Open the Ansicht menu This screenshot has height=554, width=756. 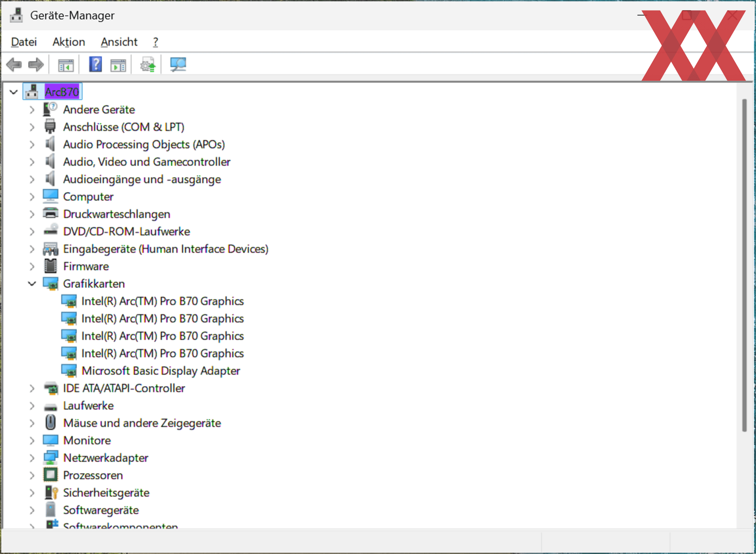pyautogui.click(x=119, y=42)
